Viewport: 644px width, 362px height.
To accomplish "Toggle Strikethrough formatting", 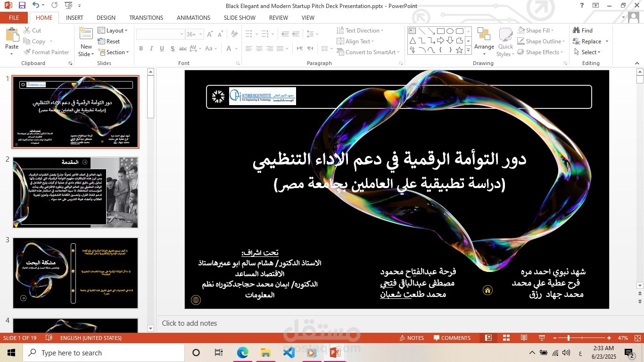I will (x=183, y=49).
